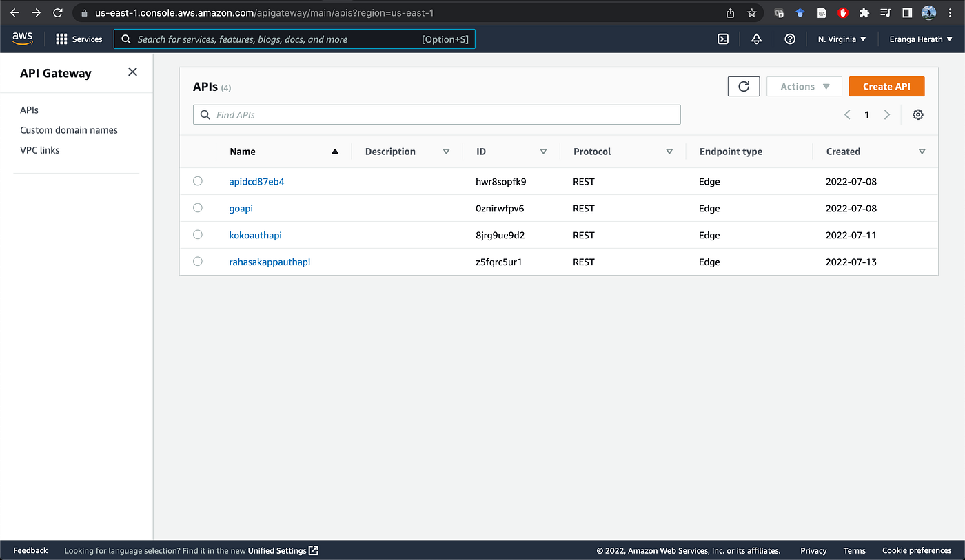Close the API Gateway side panel

(x=132, y=72)
